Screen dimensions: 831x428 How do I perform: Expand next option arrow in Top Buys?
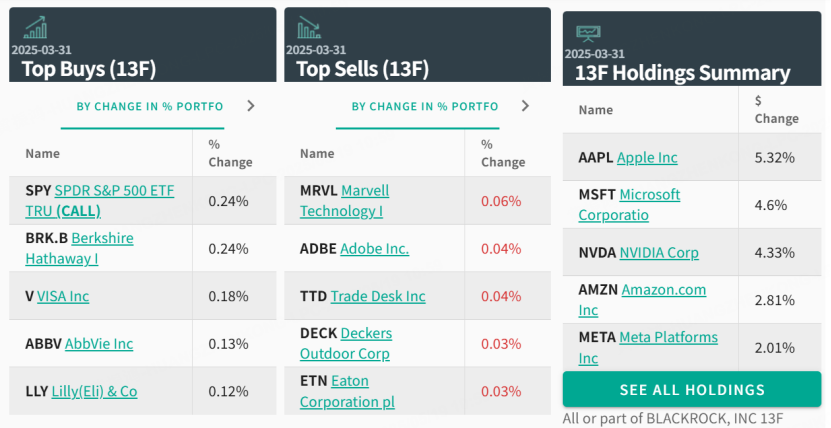250,106
